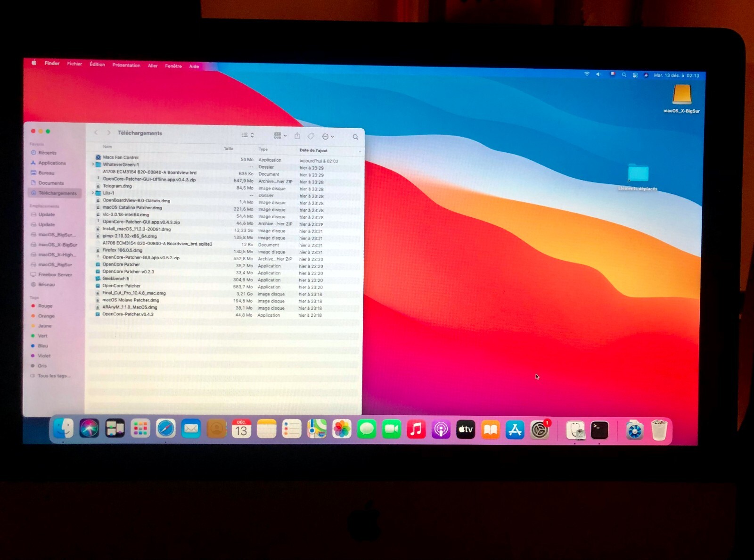Select Récents in the sidebar
The image size is (754, 560).
click(47, 153)
